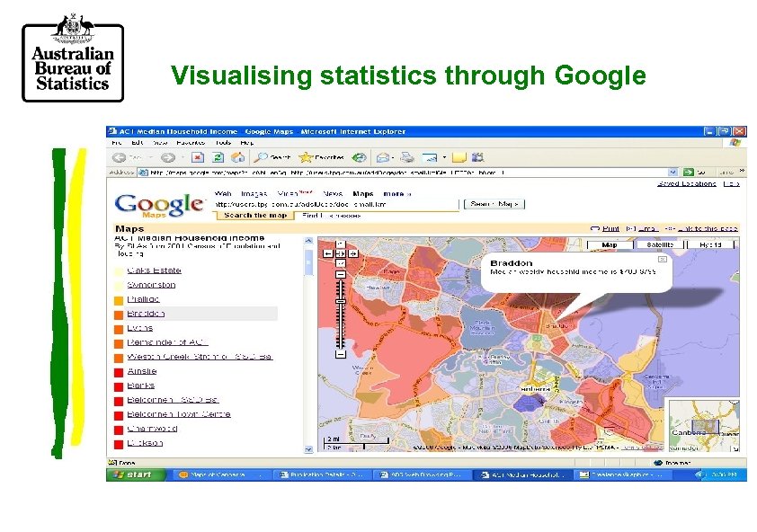Click the Google Maps logo
Viewport: 757px width, 532px height.
click(159, 206)
